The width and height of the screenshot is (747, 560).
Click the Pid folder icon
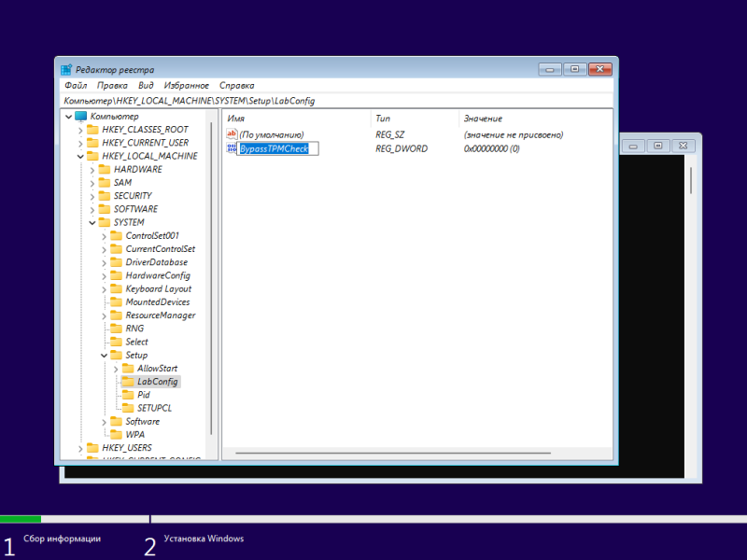pos(128,395)
